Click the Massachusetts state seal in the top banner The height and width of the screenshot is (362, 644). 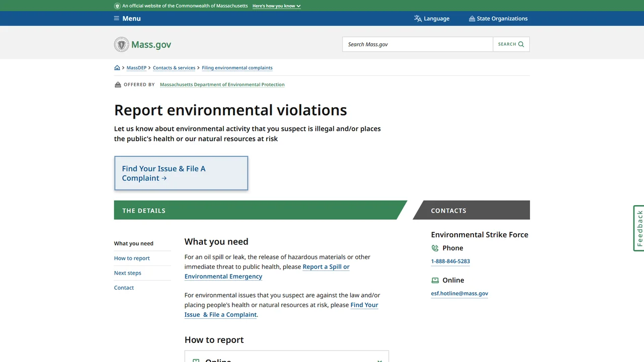(x=117, y=6)
